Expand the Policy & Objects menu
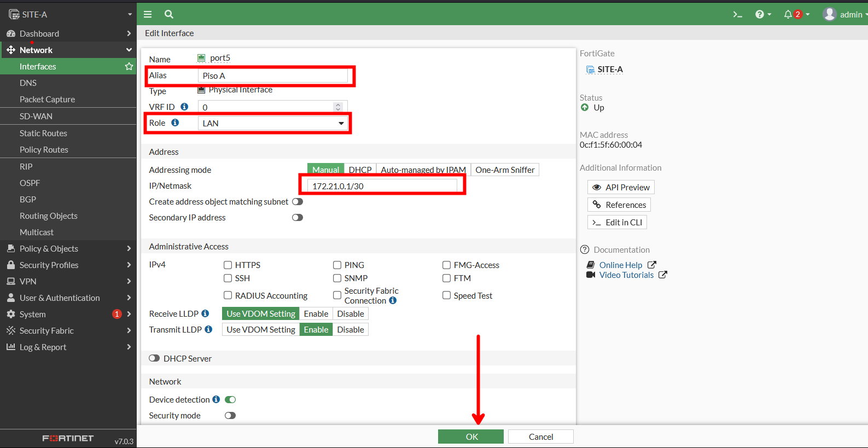Image resolution: width=868 pixels, height=448 pixels. [x=68, y=248]
